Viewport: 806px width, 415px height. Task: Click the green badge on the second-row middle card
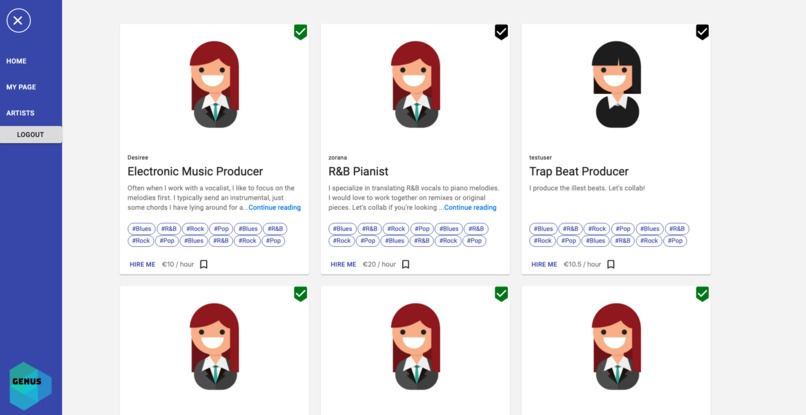pos(501,294)
